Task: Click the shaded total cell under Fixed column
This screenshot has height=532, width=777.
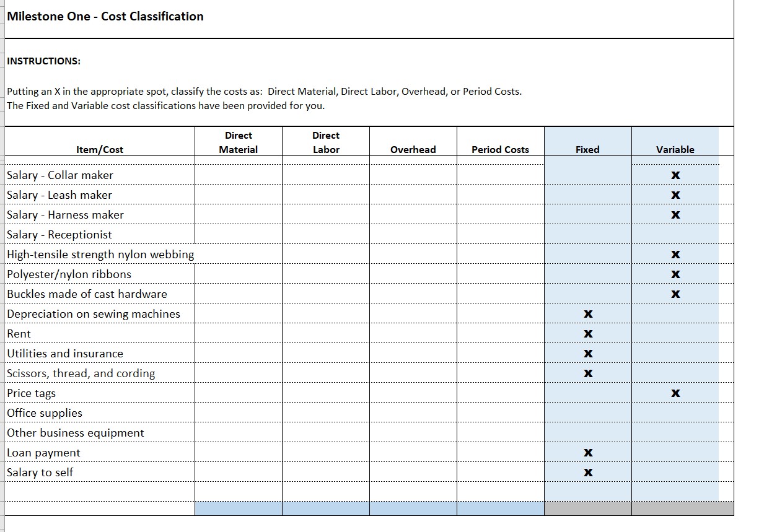Action: tap(587, 508)
